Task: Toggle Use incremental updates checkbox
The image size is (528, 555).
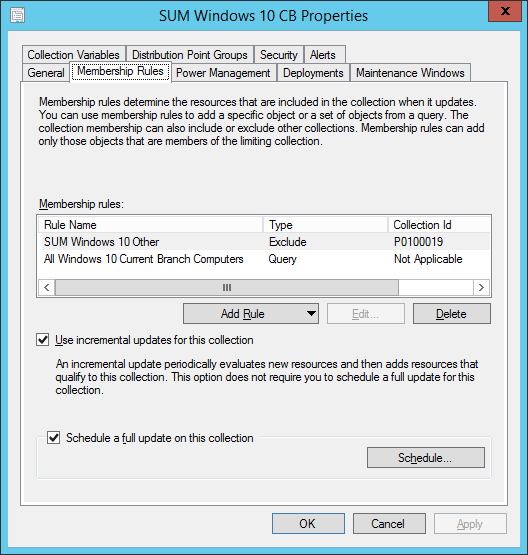Action: coord(43,340)
